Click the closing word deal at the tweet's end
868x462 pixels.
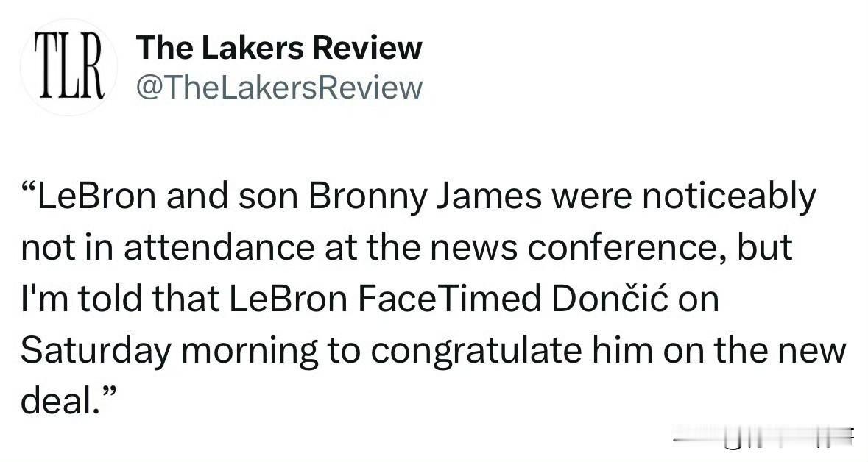pyautogui.click(x=57, y=401)
